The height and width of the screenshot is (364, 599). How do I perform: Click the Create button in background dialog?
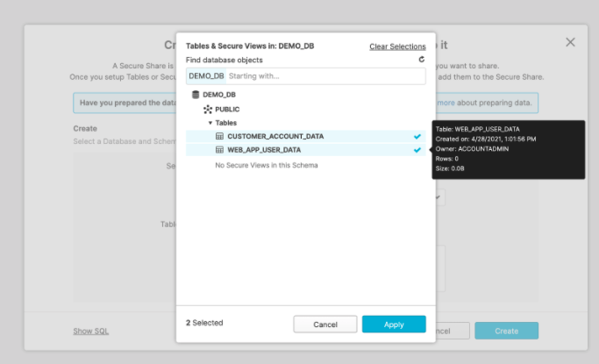click(x=507, y=331)
